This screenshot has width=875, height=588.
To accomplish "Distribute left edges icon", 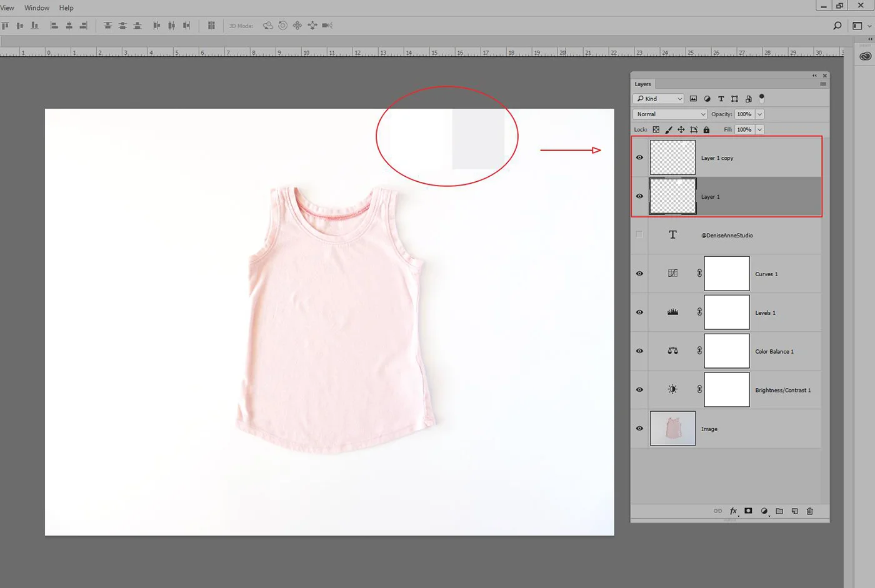I will 156,26.
